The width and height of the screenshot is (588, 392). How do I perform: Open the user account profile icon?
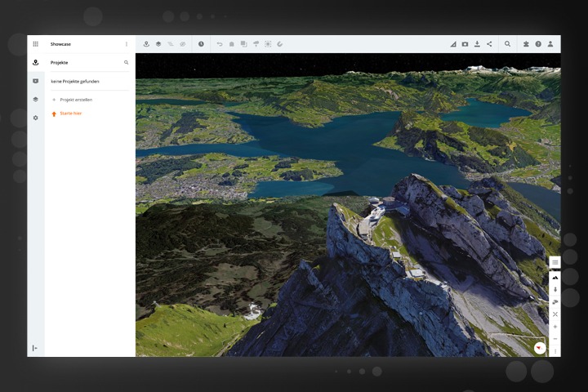(550, 44)
